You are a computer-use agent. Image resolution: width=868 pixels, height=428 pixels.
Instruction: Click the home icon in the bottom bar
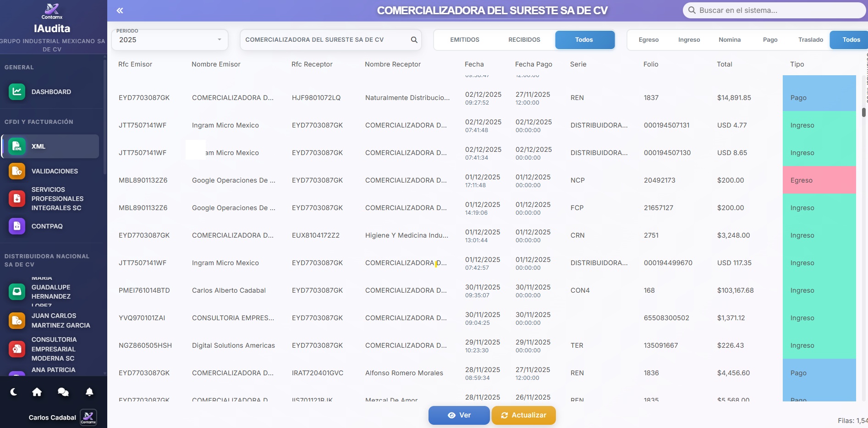click(37, 392)
